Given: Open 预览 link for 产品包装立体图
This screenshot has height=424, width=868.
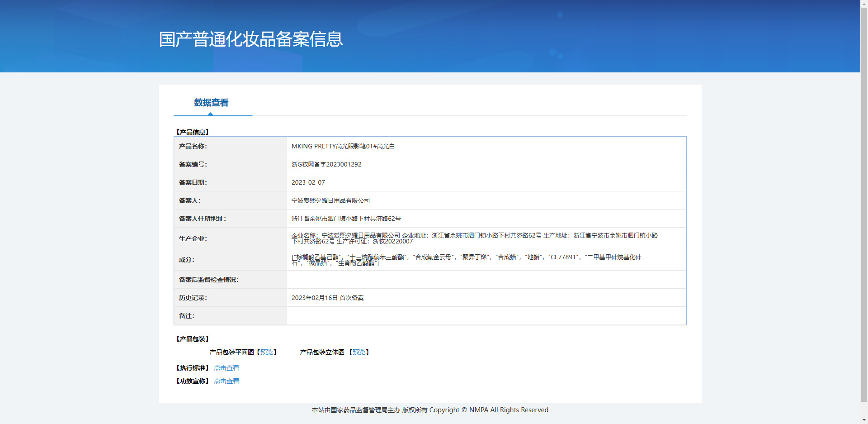Looking at the screenshot, I should (x=359, y=352).
